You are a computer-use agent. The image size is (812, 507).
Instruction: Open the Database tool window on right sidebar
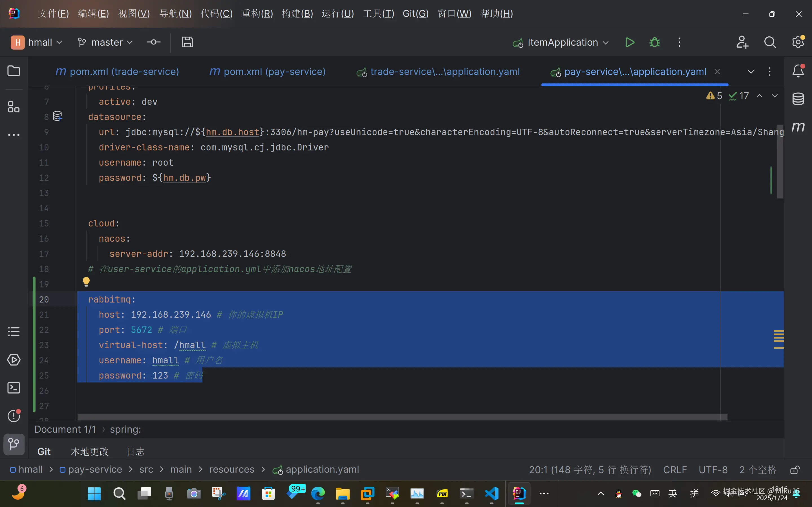pyautogui.click(x=798, y=99)
